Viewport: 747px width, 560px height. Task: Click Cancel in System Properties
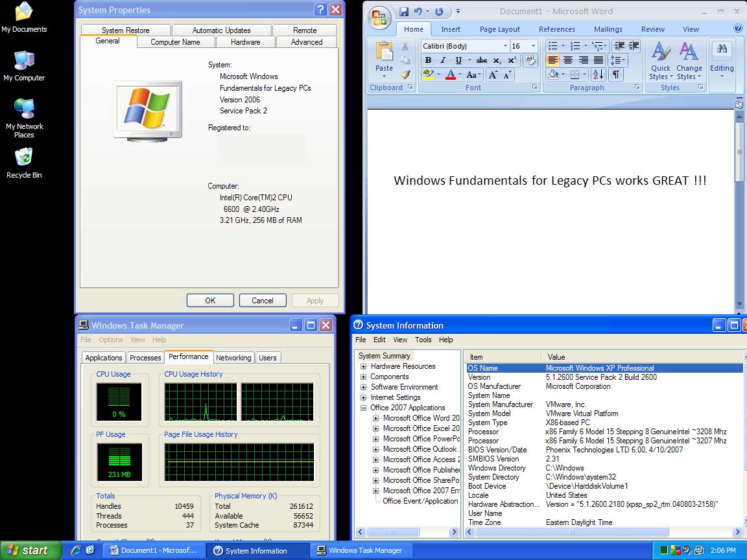[263, 301]
